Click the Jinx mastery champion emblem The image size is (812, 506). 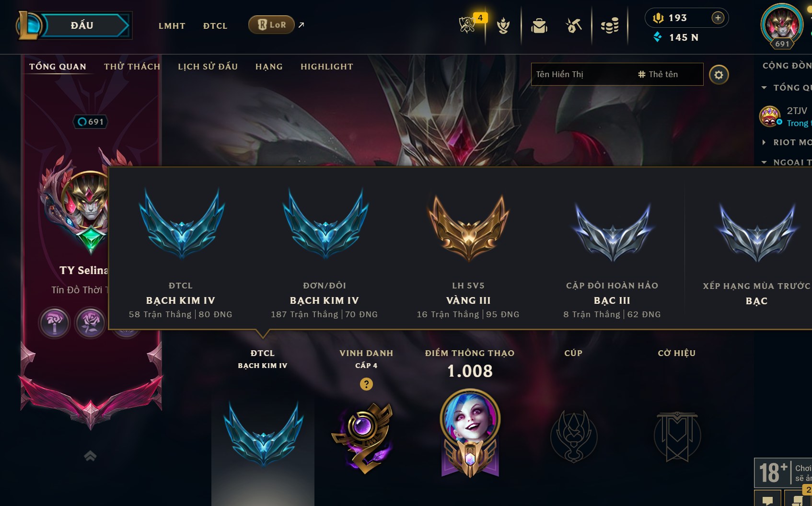470,434
